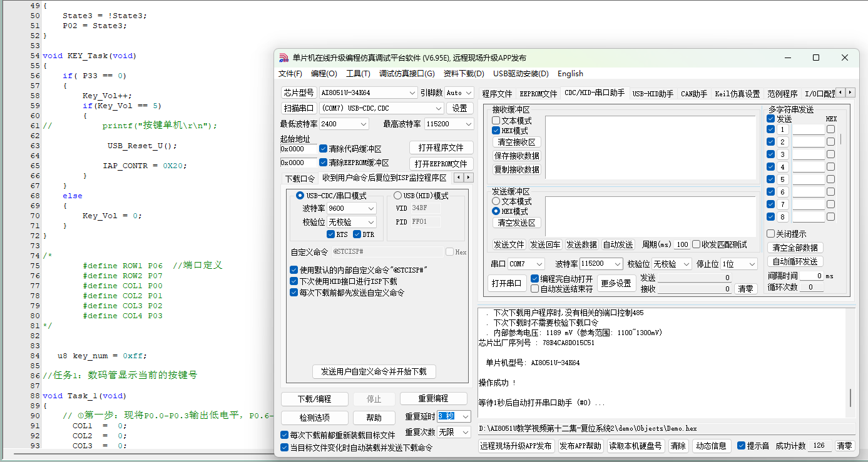Screen dimensions: 868x462
Task: Expand the 重复延时 3秒 dropdown
Action: pyautogui.click(x=465, y=416)
